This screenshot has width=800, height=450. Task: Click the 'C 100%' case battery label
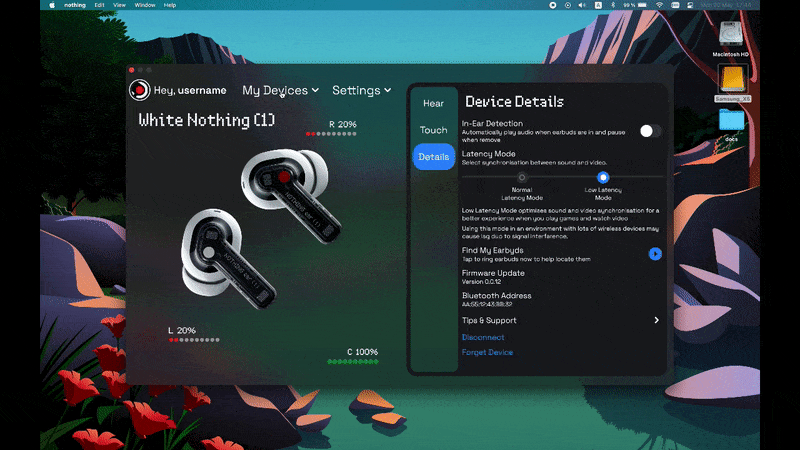362,352
